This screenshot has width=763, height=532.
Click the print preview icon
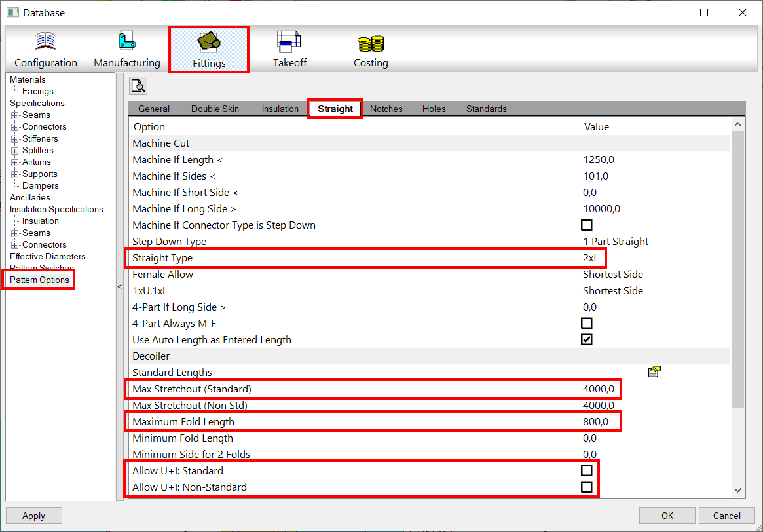[x=138, y=85]
